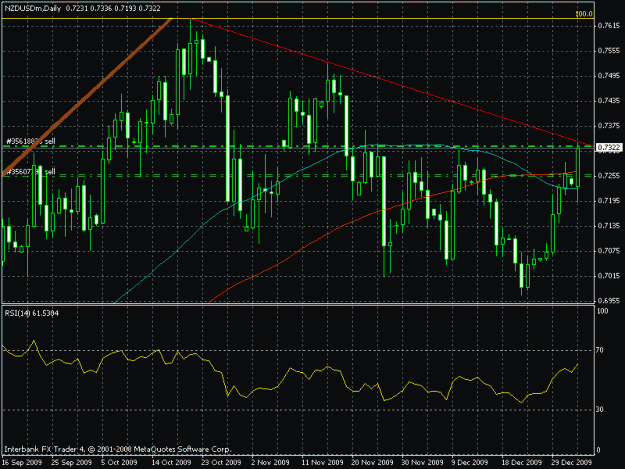
Task: Click the 30 Nov 2009 date label
Action: point(422,462)
